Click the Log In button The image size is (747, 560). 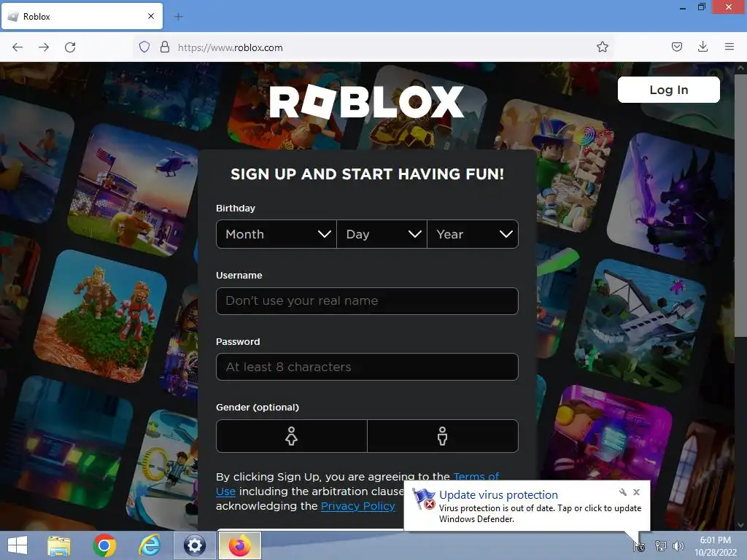[668, 90]
